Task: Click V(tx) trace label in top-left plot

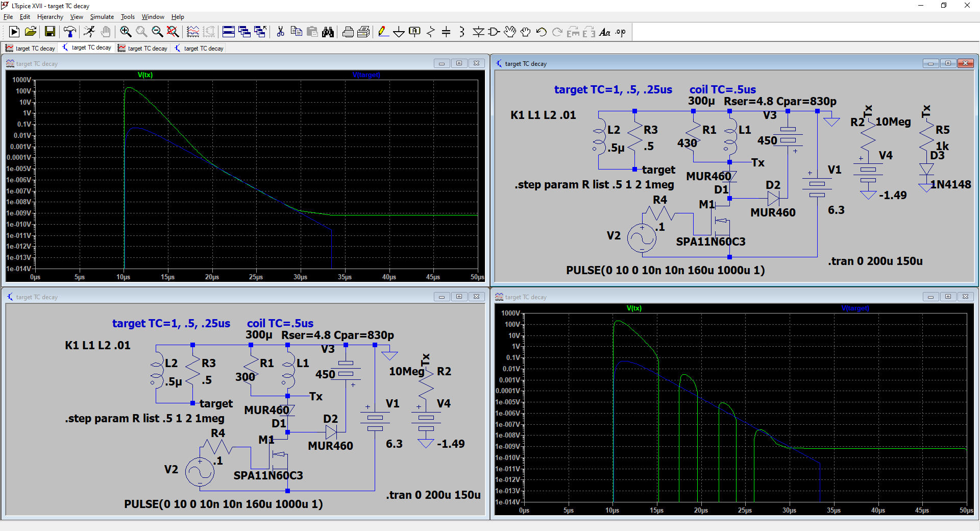Action: (x=145, y=75)
